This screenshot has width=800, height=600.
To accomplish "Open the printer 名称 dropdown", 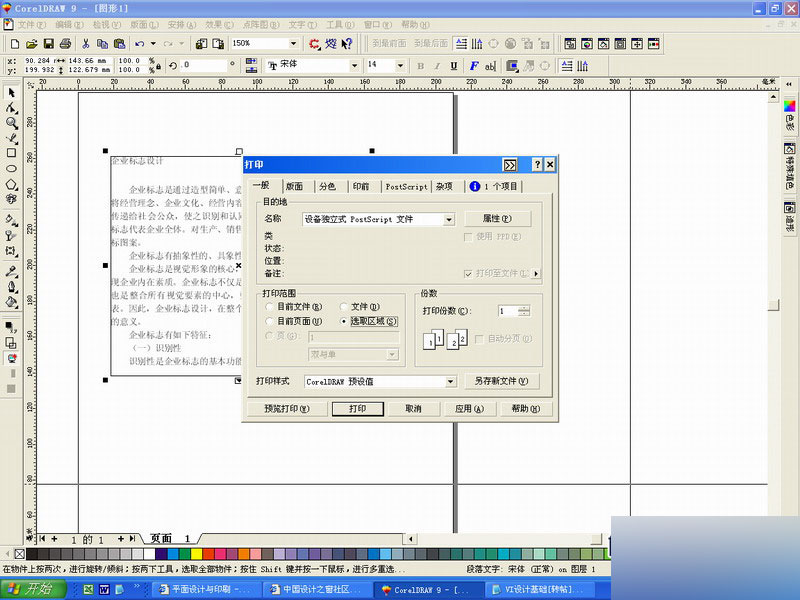I will [x=449, y=220].
